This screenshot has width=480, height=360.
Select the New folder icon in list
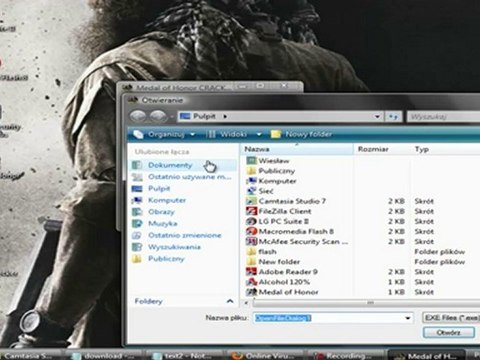251,262
